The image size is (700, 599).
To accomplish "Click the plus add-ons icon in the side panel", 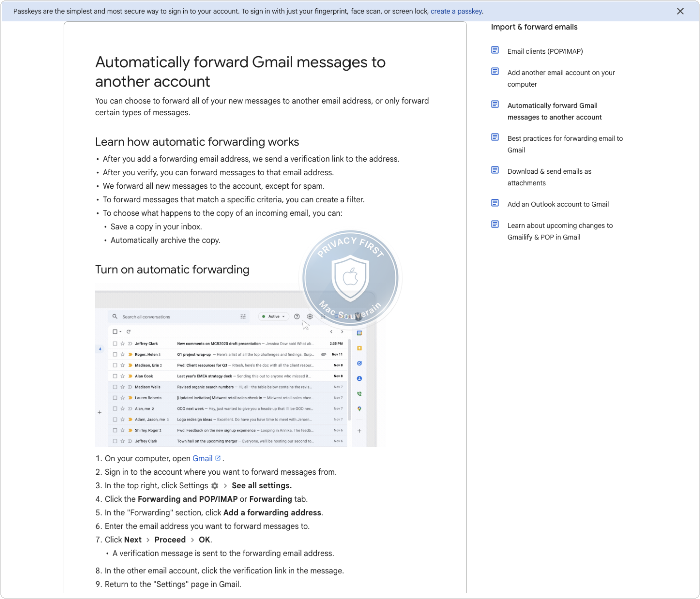I will pos(359,431).
